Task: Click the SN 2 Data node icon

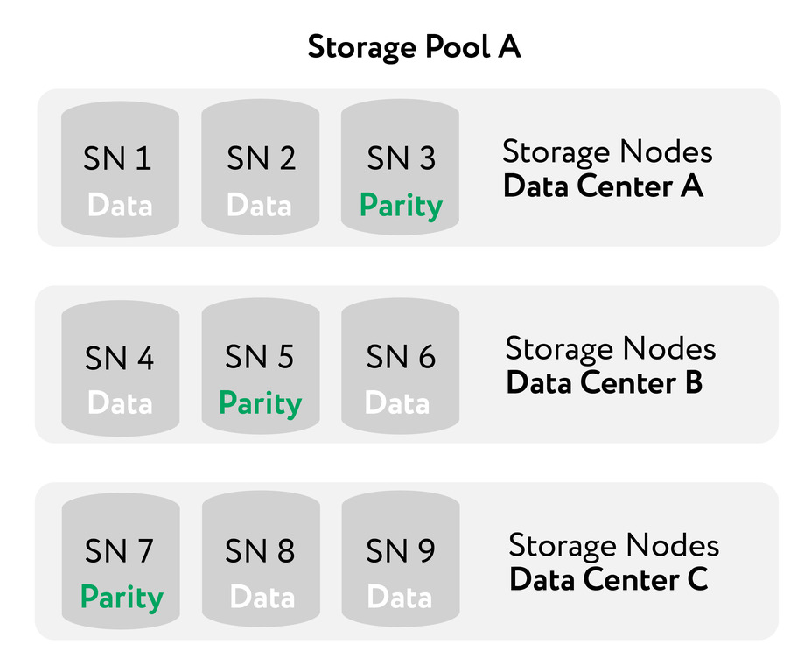Action: click(x=260, y=168)
